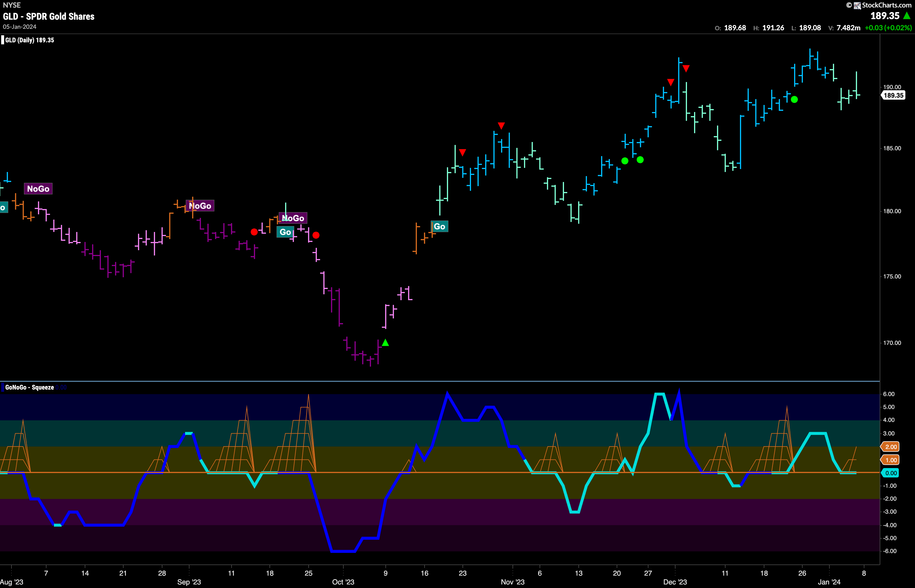Click the high price H: 191.26
This screenshot has width=915, height=588.
[x=769, y=28]
